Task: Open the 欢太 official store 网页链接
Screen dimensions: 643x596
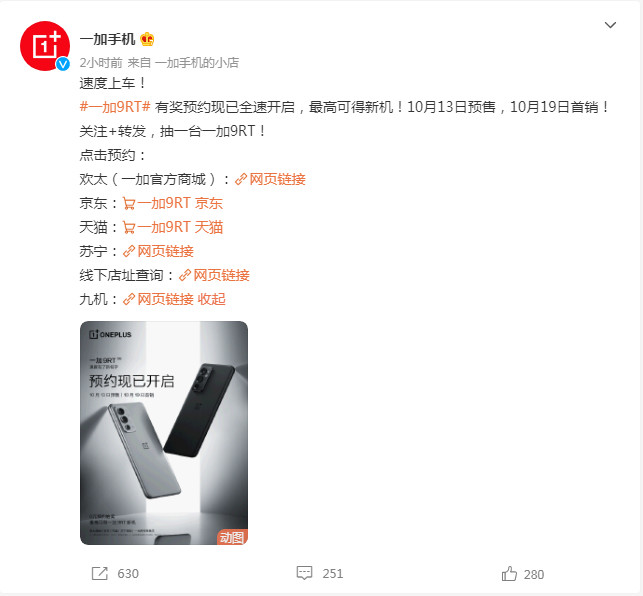Action: pos(270,179)
